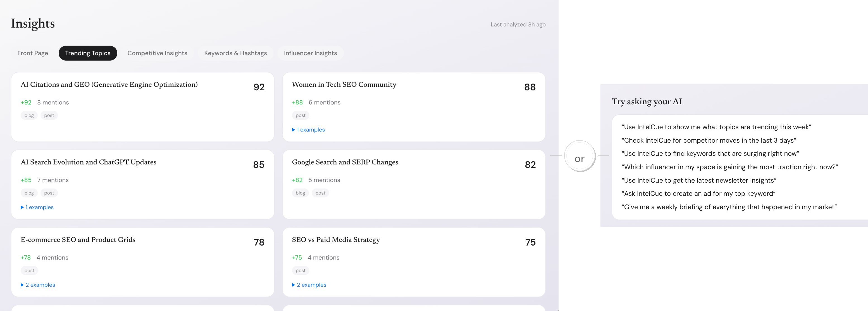Open Google Search and SERP Changes card
The width and height of the screenshot is (868, 311).
coord(345,162)
